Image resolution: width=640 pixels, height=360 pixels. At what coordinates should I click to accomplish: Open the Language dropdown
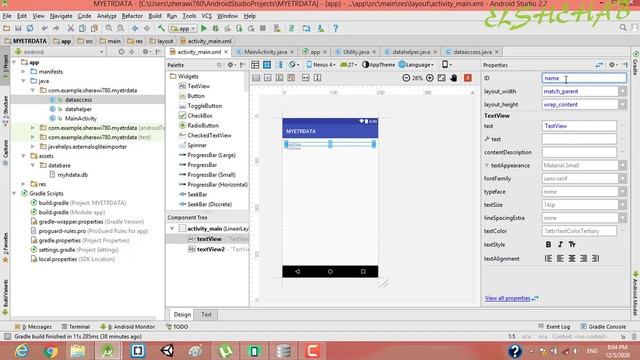(416, 64)
